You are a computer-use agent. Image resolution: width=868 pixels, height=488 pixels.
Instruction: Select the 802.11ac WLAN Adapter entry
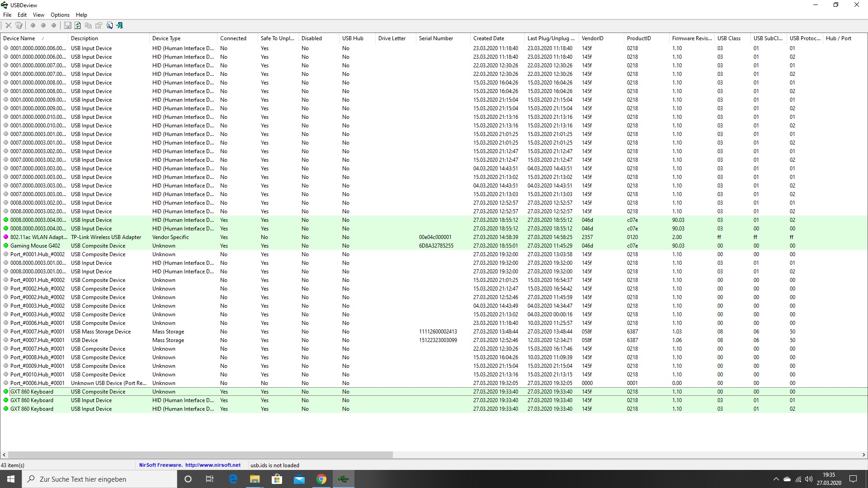[38, 237]
